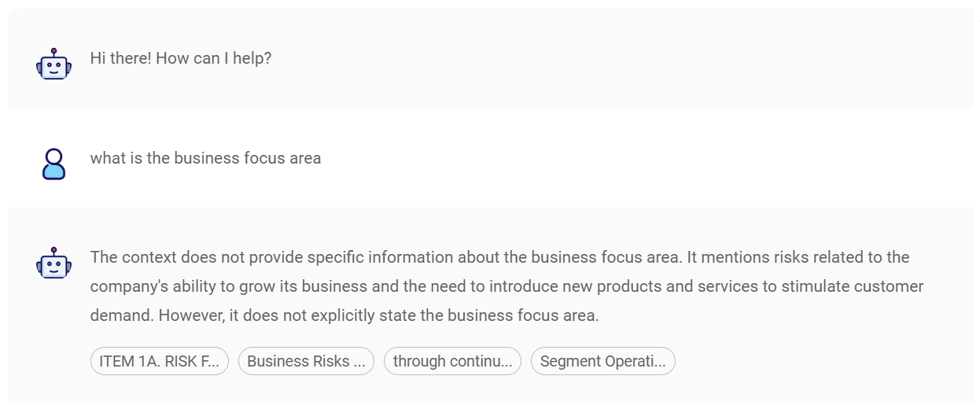Open the "Segment Operati..." source chip

602,361
